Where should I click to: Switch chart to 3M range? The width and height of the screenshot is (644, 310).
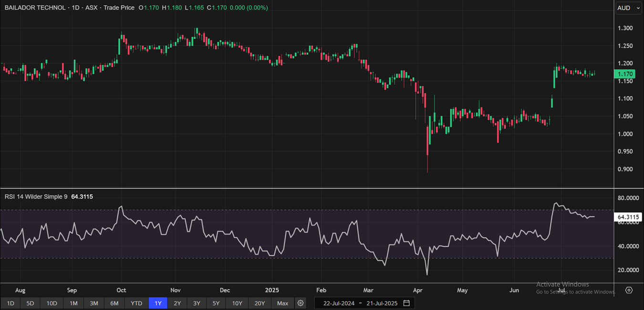(94, 303)
